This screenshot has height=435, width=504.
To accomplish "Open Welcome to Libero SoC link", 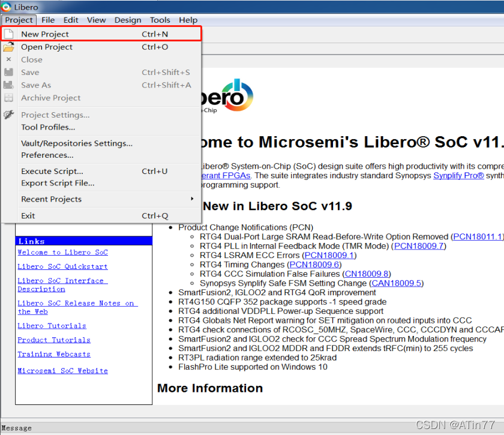I will (x=62, y=253).
